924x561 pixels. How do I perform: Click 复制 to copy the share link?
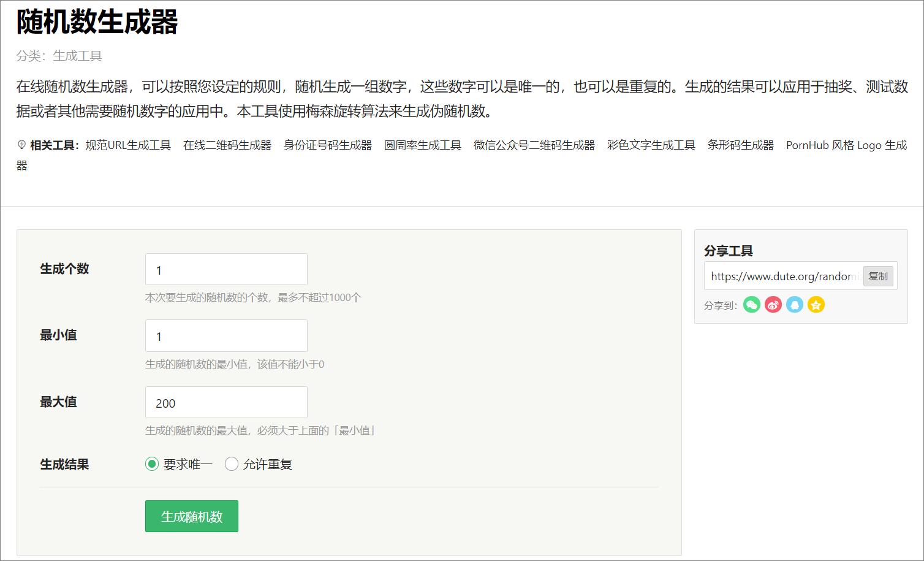[878, 276]
